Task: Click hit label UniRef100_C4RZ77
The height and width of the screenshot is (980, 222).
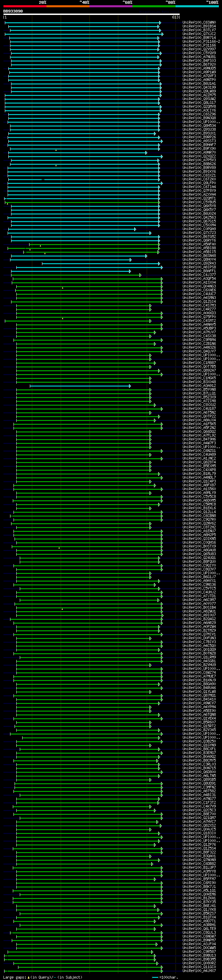Action: point(199,309)
